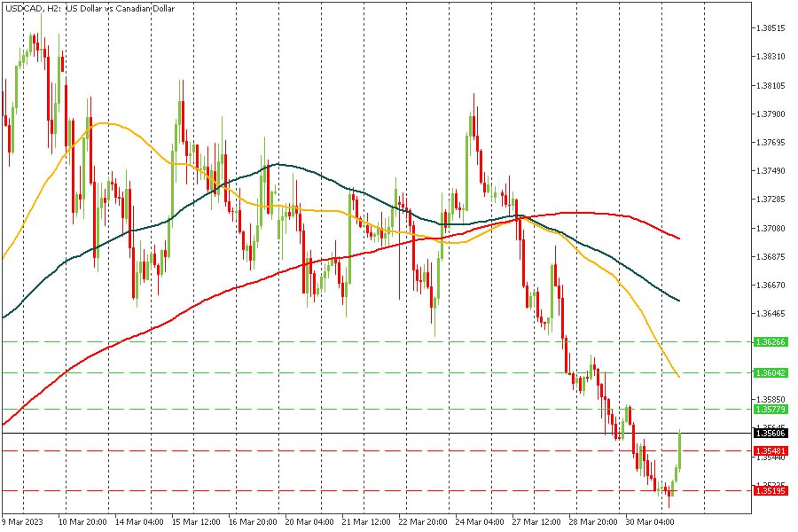The height and width of the screenshot is (532, 798).
Task: Click the 1.36266 green price level label
Action: [x=771, y=342]
